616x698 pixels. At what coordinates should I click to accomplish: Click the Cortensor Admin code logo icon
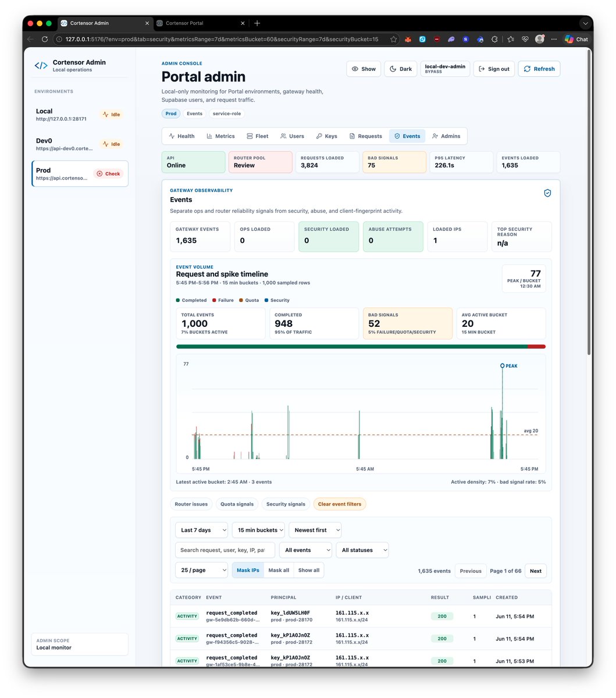(41, 66)
